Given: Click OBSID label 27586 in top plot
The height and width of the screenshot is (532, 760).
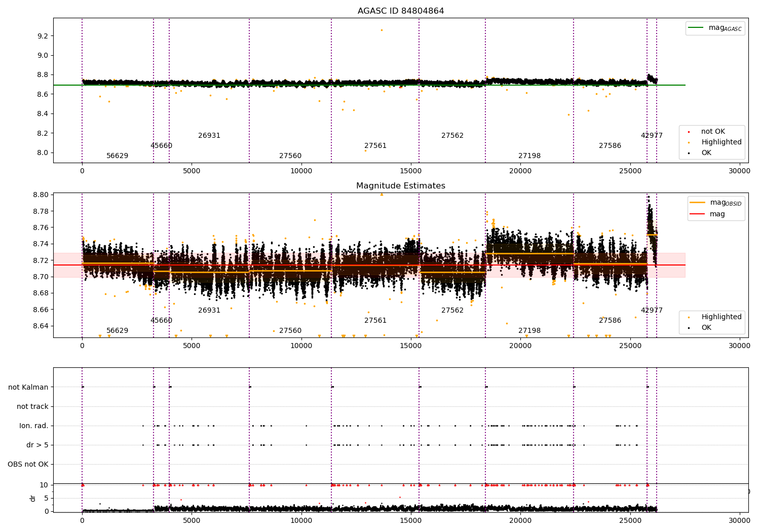Looking at the screenshot, I should [610, 146].
